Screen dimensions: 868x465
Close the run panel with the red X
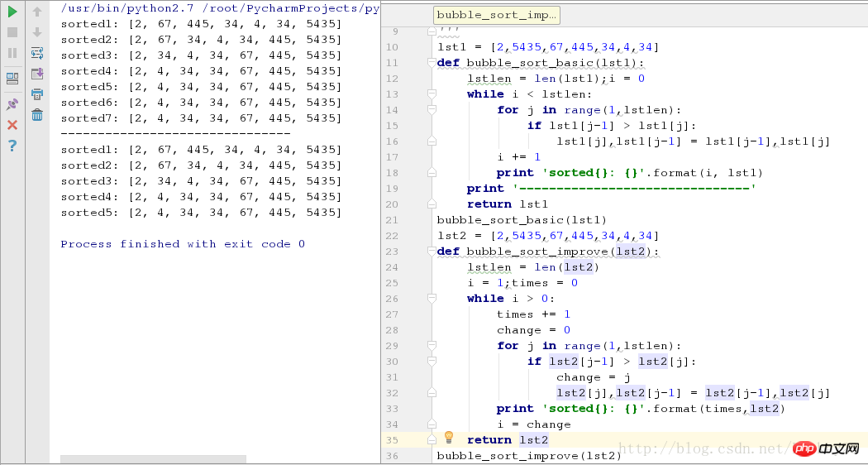click(12, 125)
